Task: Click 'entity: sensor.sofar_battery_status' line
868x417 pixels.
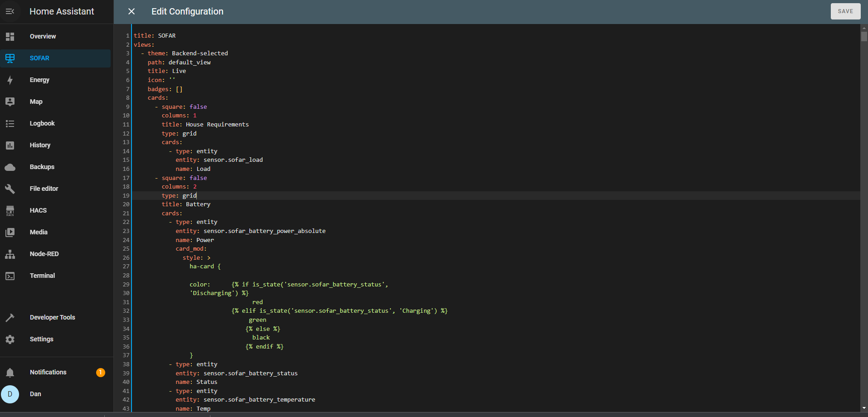Action: 237,373
